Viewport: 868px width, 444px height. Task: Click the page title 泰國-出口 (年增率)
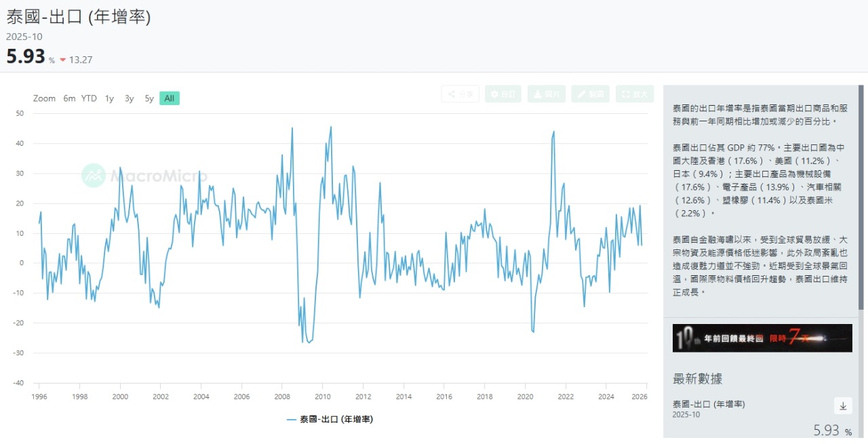[x=79, y=16]
